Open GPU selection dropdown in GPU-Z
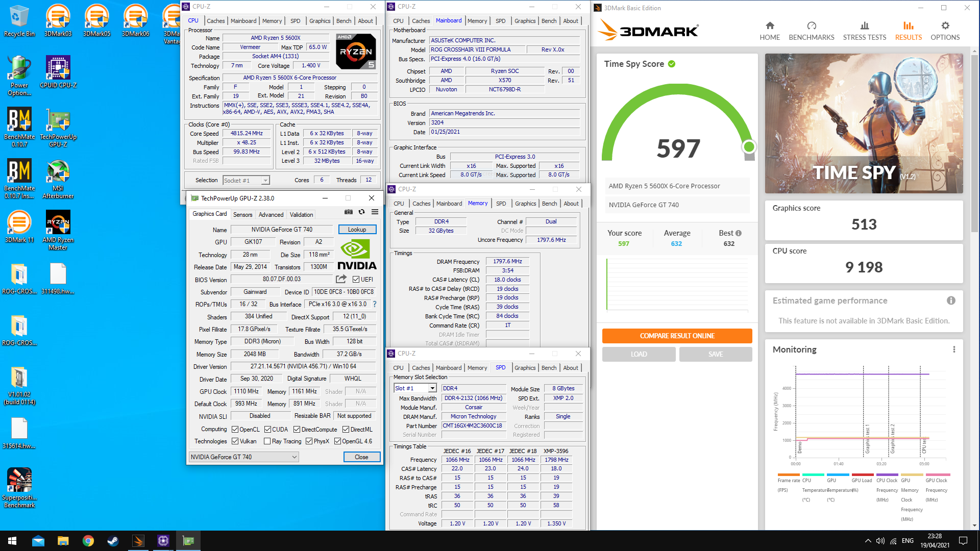Screen dimensions: 980x551 point(243,457)
